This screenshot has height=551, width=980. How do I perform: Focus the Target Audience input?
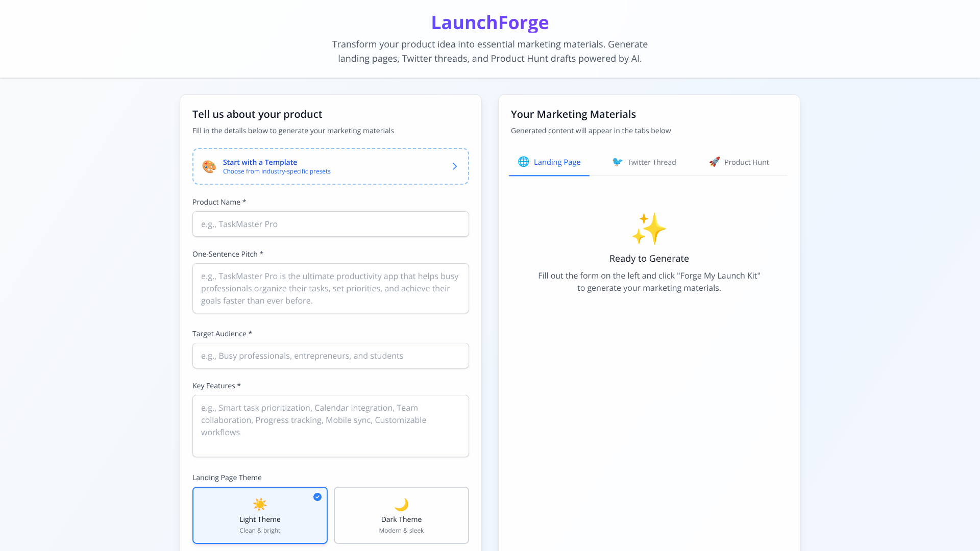[x=330, y=356]
